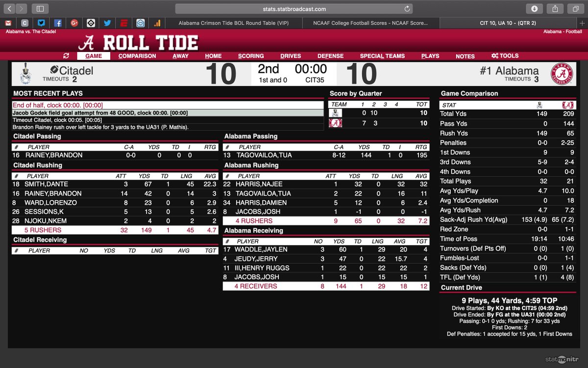The image size is (588, 368).
Task: Open the Safari share menu
Action: click(555, 9)
